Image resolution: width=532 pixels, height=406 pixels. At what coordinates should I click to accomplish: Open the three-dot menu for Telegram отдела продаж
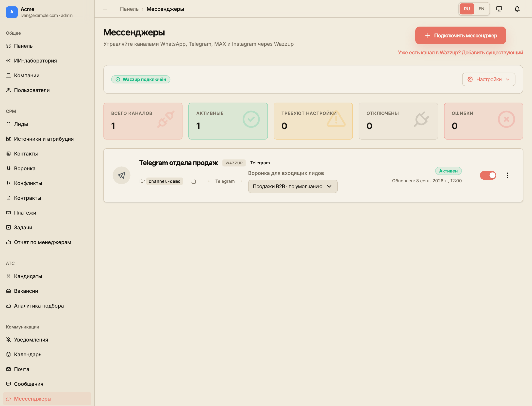[507, 175]
